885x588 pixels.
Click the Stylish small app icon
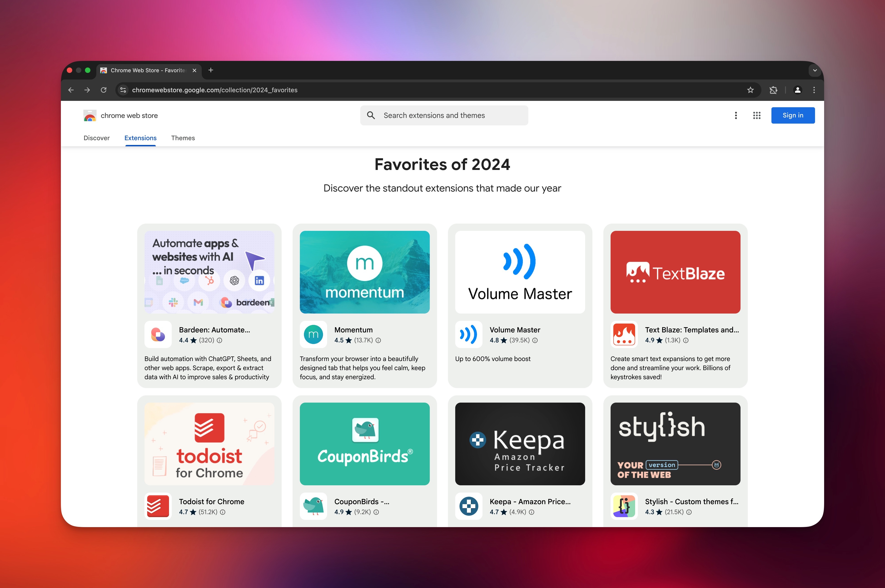[624, 506]
